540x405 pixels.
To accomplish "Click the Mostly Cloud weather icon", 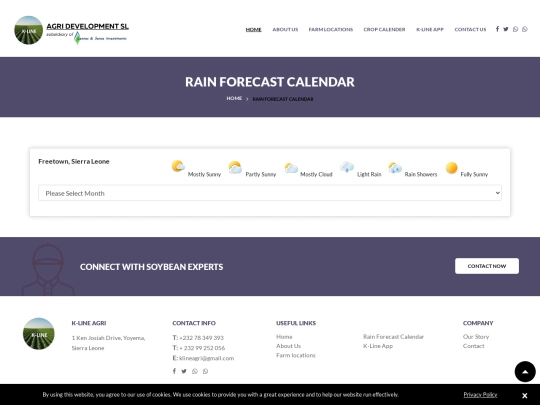I will 291,168.
